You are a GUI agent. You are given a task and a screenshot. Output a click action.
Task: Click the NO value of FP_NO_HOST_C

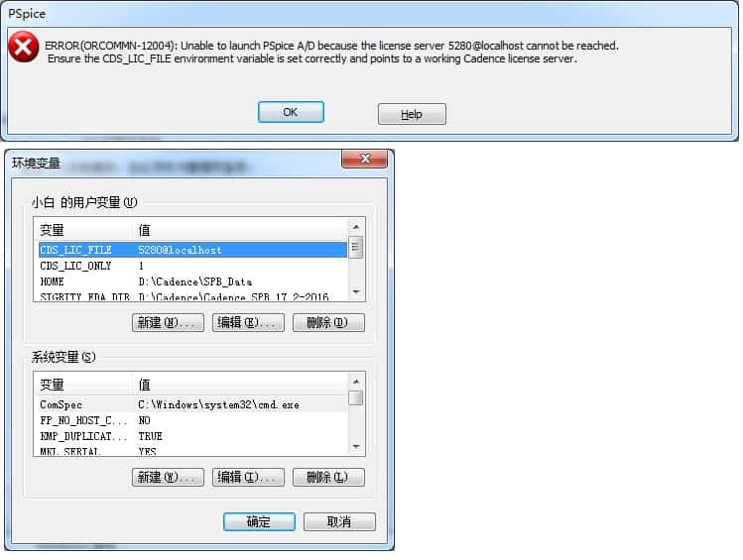click(x=144, y=420)
